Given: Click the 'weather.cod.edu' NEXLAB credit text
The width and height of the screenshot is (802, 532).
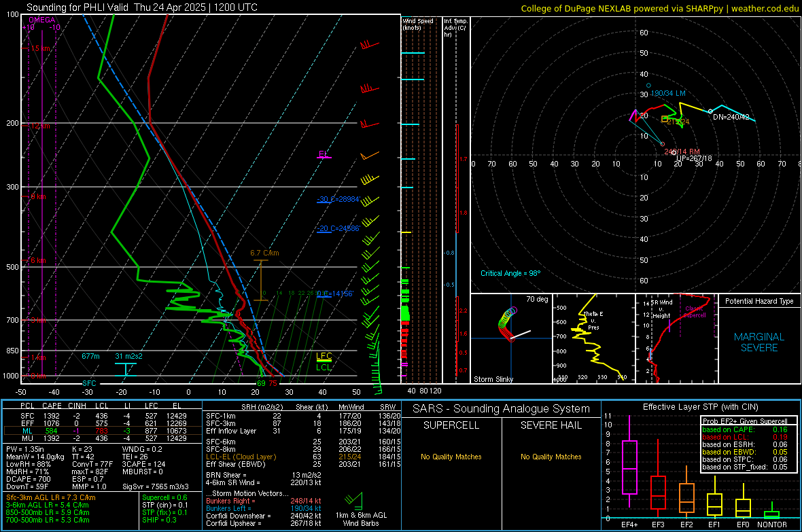Looking at the screenshot, I should pos(765,9).
